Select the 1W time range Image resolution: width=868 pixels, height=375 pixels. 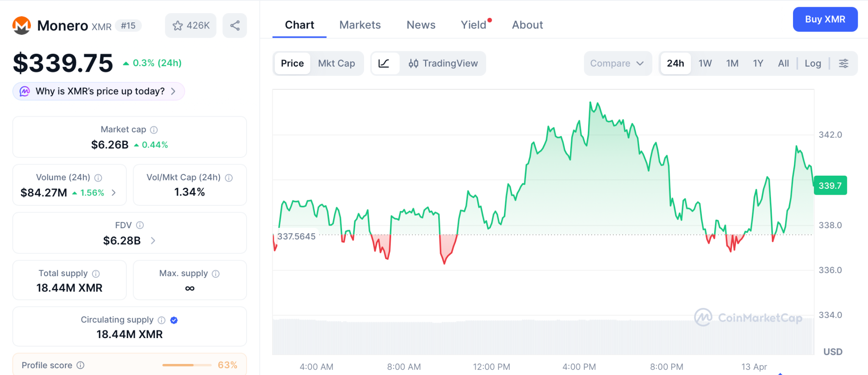tap(705, 64)
